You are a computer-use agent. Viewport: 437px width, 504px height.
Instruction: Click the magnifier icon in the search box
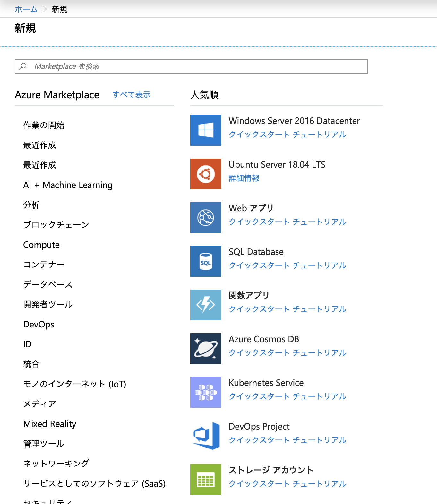tap(23, 66)
